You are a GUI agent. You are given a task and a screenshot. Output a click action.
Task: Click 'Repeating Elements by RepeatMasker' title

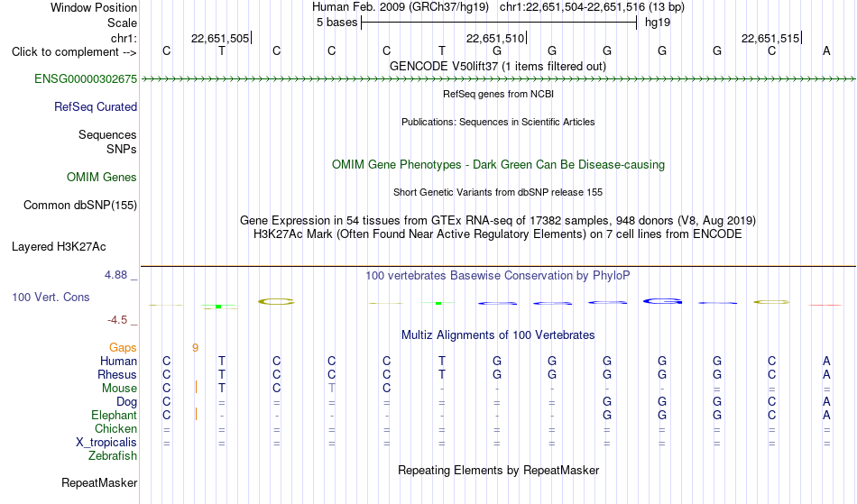pos(498,470)
